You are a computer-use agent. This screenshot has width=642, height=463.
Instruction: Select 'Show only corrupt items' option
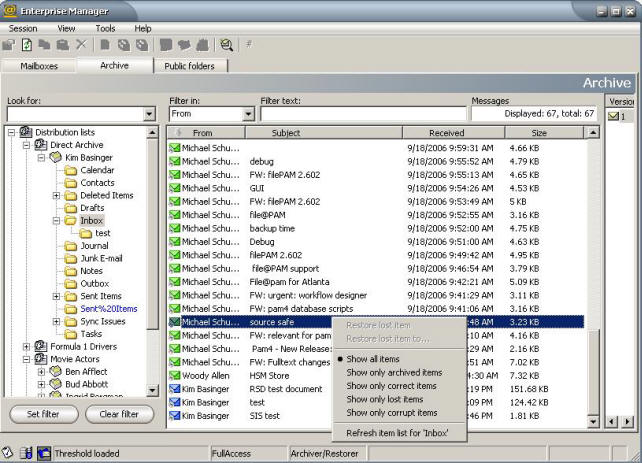pyautogui.click(x=391, y=413)
